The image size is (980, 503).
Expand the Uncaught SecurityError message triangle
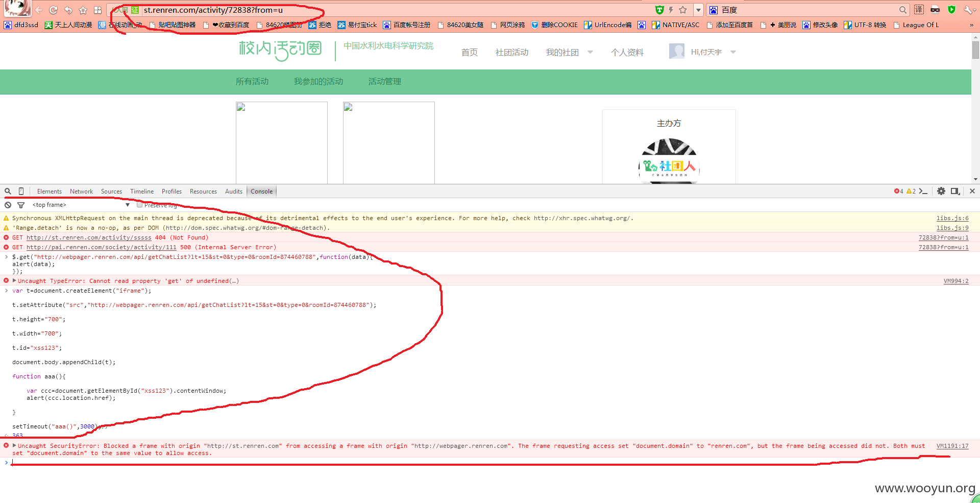(14, 445)
